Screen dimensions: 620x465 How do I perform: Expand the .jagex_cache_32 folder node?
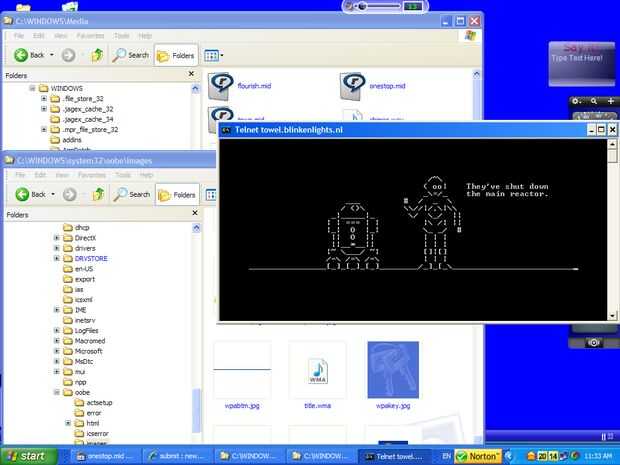44,109
